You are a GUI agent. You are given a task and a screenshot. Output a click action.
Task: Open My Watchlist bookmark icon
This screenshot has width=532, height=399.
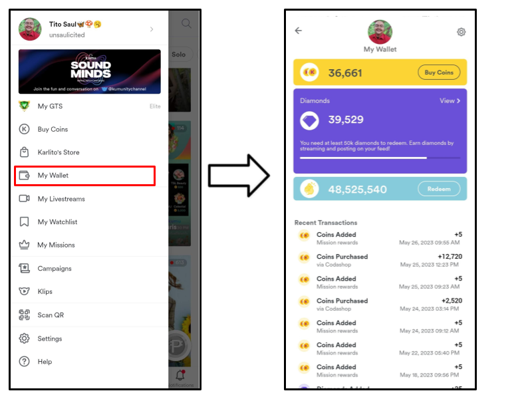24,221
